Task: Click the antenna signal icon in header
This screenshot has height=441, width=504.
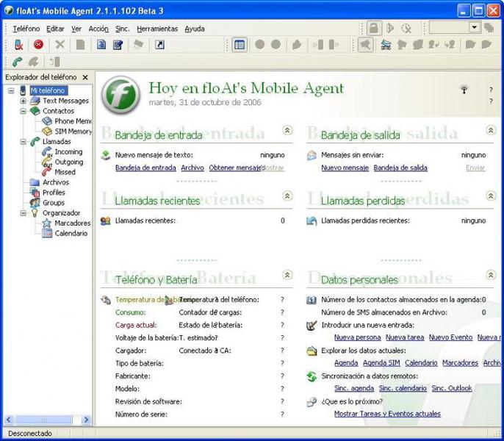Action: click(x=464, y=90)
